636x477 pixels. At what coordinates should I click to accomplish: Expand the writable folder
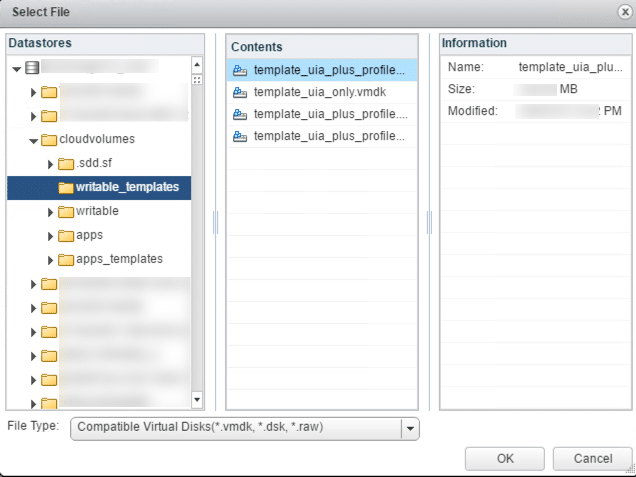tap(51, 212)
